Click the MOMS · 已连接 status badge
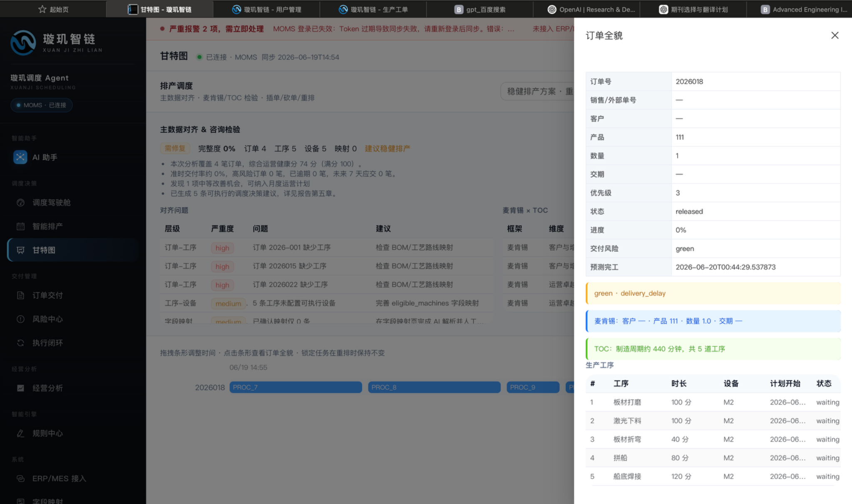The height and width of the screenshot is (504, 852). point(41,105)
